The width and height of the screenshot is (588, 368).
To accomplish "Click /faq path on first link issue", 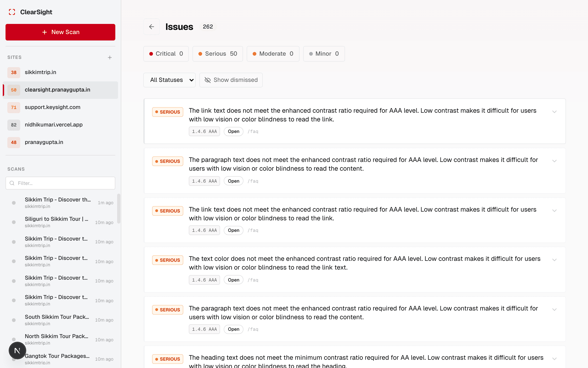I will [253, 131].
